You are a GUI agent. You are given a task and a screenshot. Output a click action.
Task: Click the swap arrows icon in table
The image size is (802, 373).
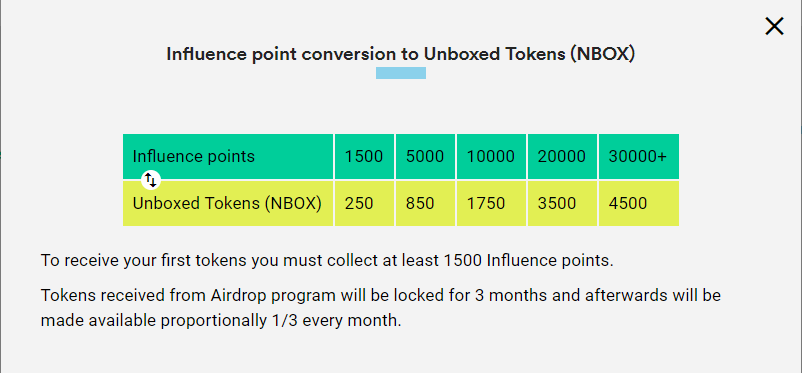point(151,180)
